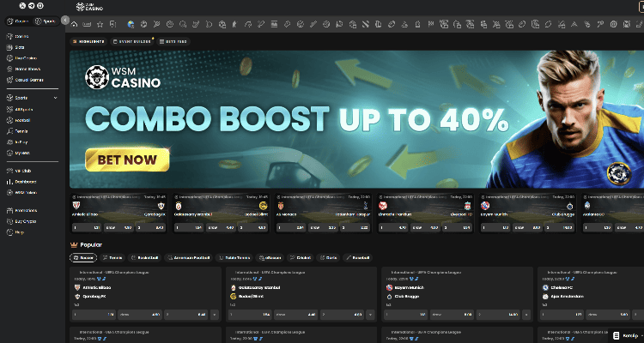Viewport: 644px width, 343px height.
Task: Click the BET NOW banner button
Action: (x=126, y=159)
